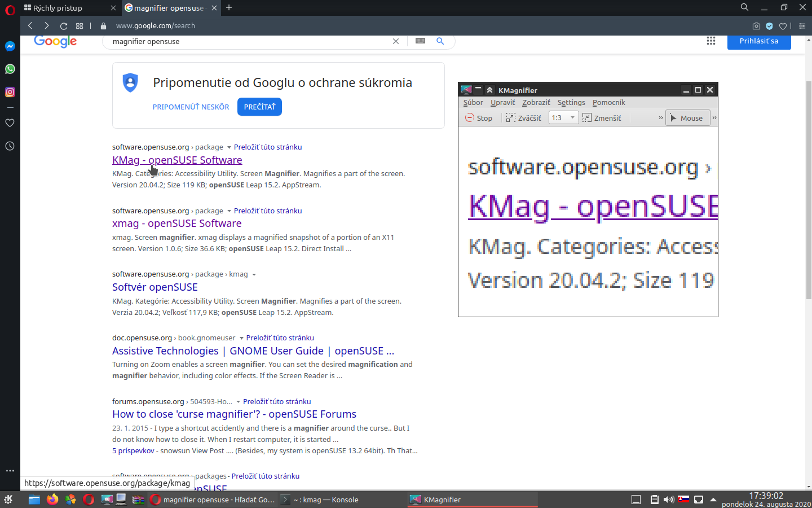The height and width of the screenshot is (508, 812).
Task: Open Instagram in Opera sidebar
Action: tap(10, 92)
